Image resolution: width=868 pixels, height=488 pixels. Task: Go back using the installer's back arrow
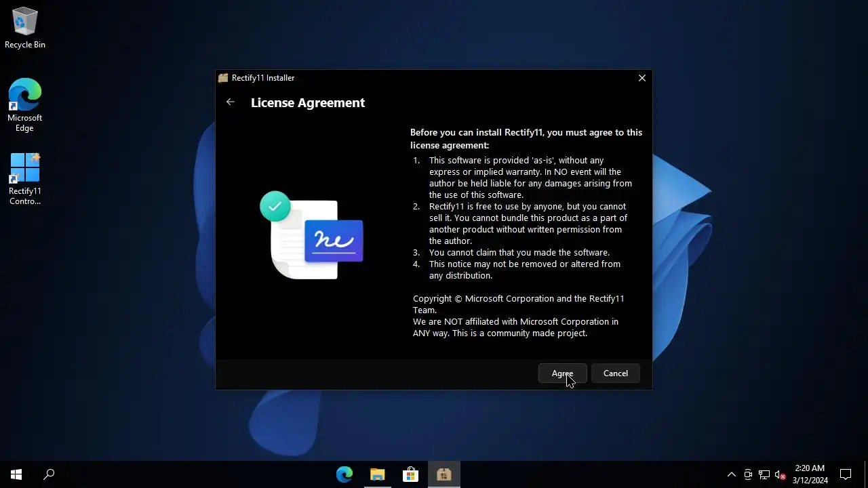coord(231,102)
